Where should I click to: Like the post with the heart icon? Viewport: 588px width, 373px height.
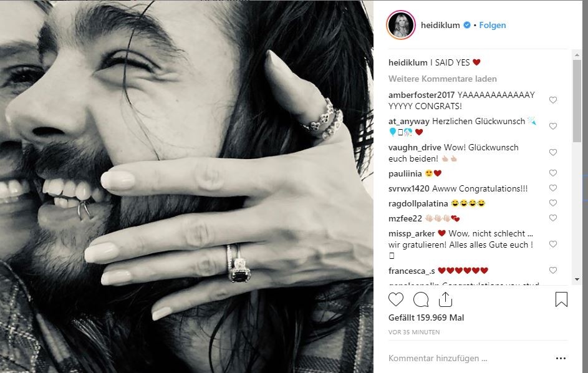(x=395, y=299)
